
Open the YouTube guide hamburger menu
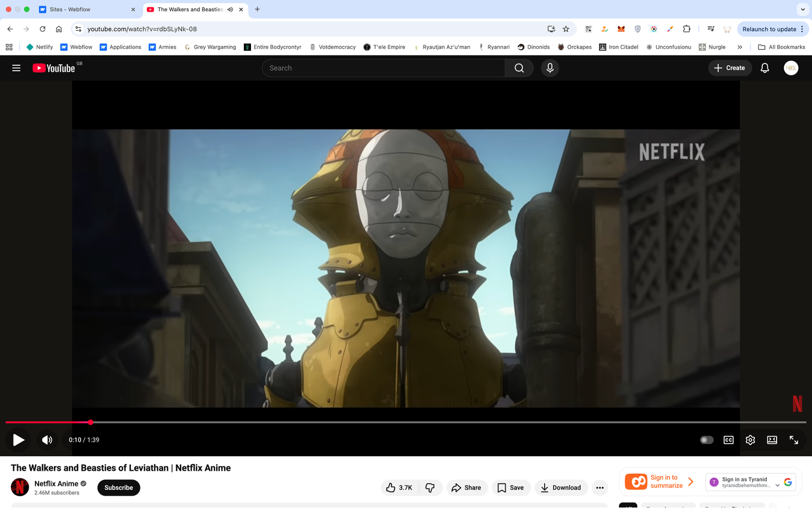point(16,68)
